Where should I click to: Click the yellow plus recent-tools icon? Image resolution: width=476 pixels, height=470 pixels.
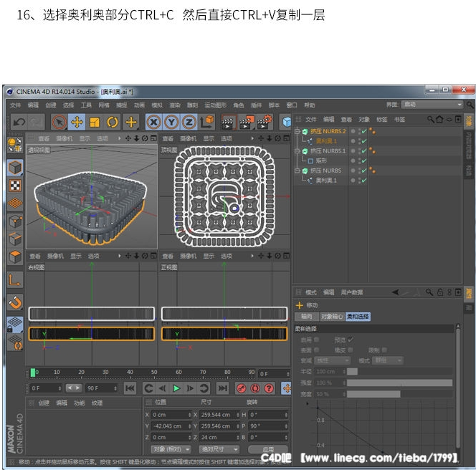(x=131, y=122)
